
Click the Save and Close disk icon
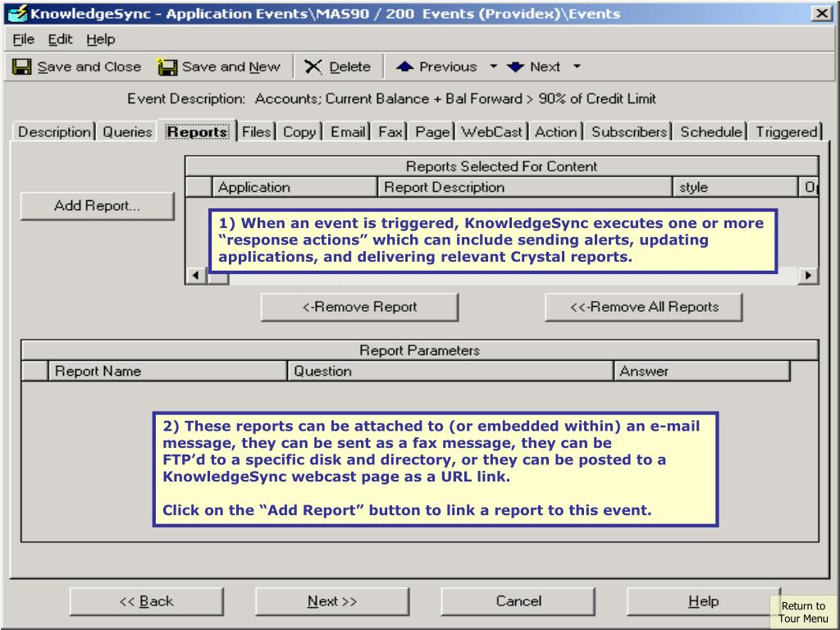(21, 67)
